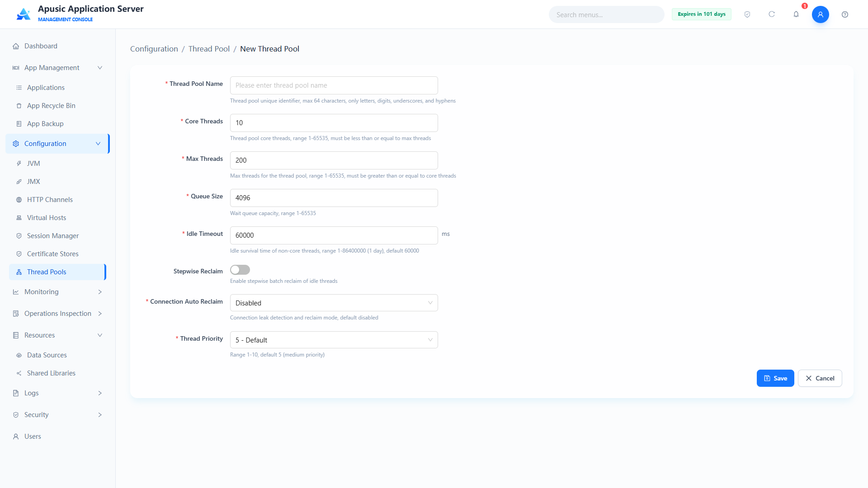Click the JMX link icon
This screenshot has width=868, height=488.
[19, 182]
